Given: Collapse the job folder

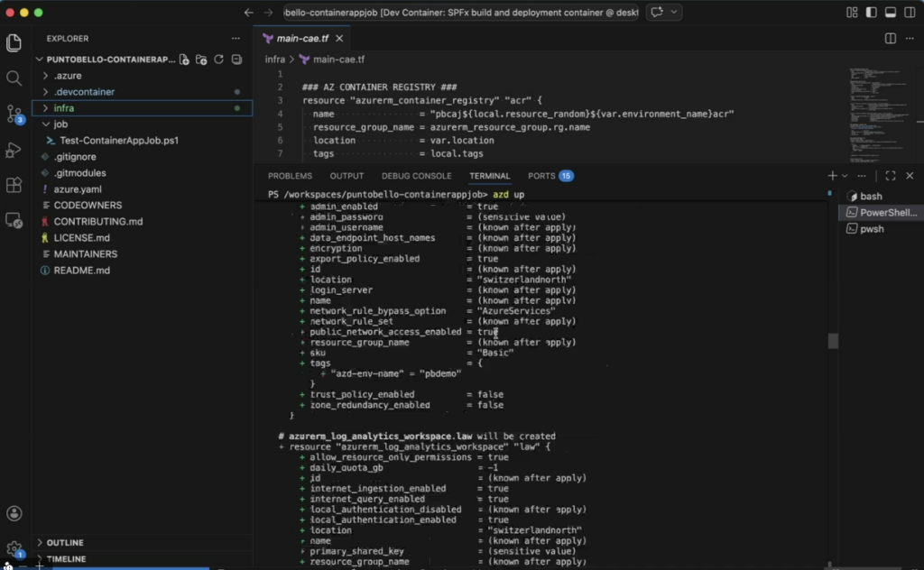Looking at the screenshot, I should [x=60, y=124].
